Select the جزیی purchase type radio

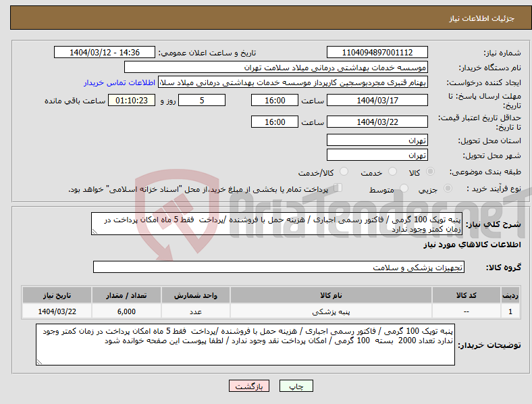(448, 188)
